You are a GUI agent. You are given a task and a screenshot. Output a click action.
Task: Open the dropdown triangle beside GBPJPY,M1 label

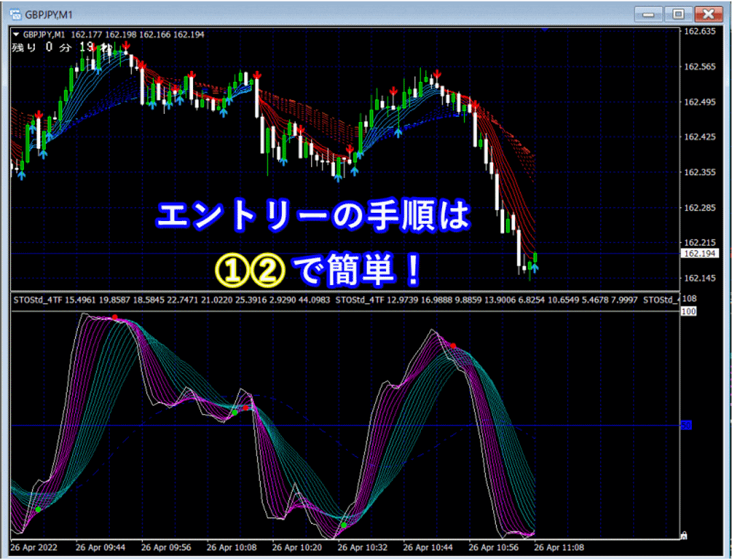[16, 35]
